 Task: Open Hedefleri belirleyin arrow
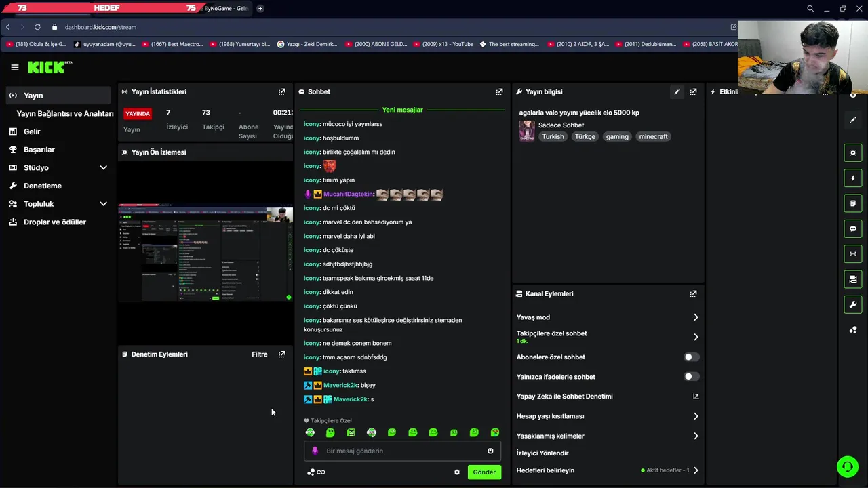[696, 470]
